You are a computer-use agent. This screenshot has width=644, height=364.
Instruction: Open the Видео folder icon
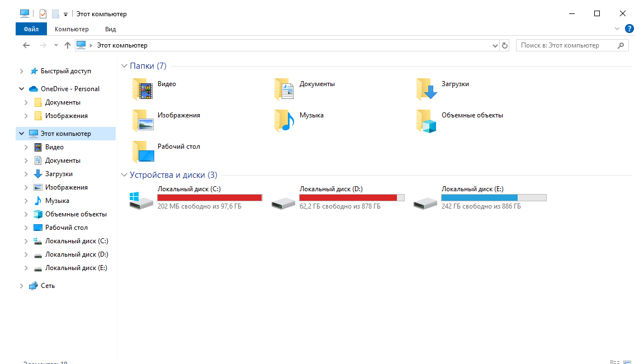point(143,89)
